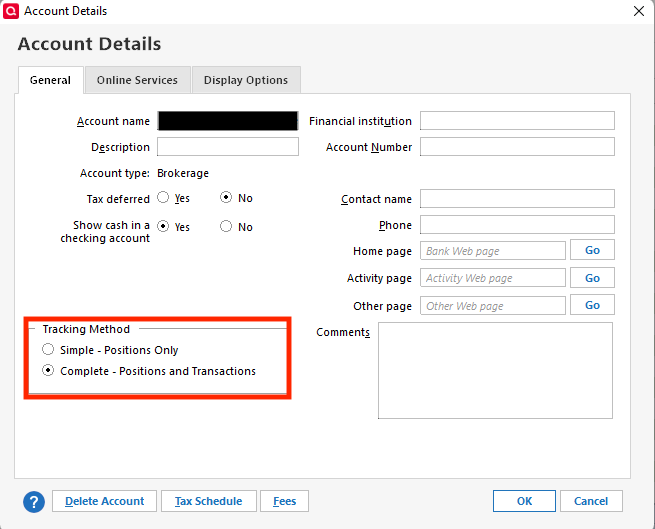Click the blue help question mark icon
Image resolution: width=655 pixels, height=529 pixels.
pos(34,501)
